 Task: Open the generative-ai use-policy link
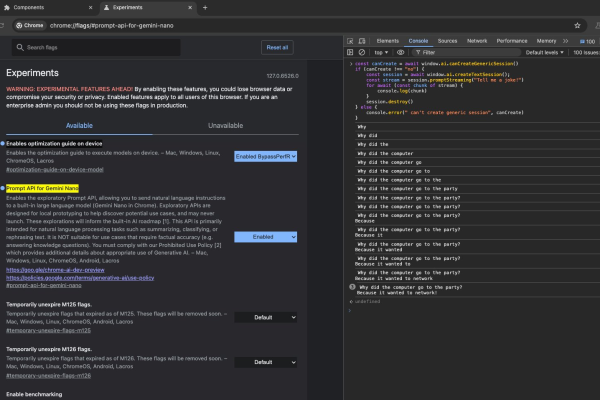pos(80,278)
